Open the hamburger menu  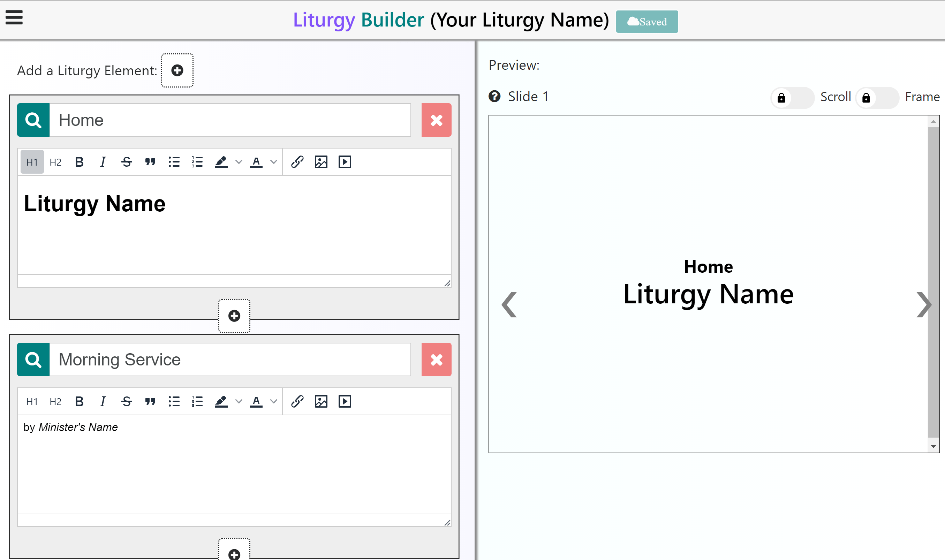pos(14,17)
